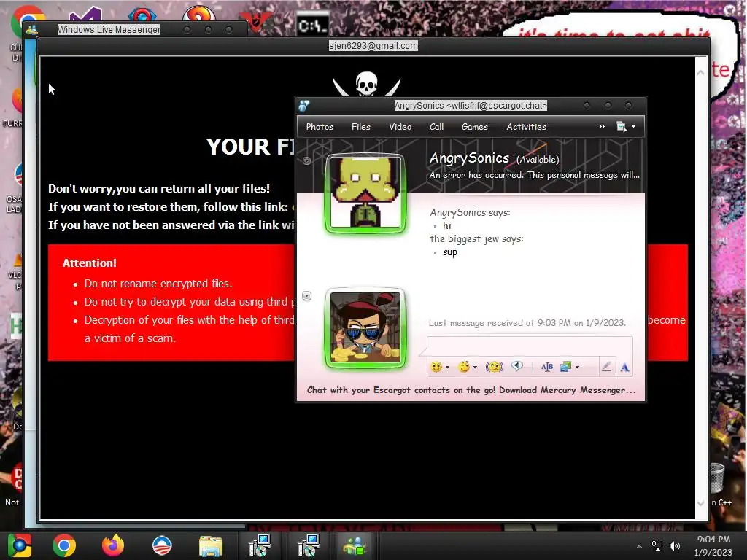The width and height of the screenshot is (747, 560).
Task: Click the first installer icon in taskbar
Action: pos(260,545)
